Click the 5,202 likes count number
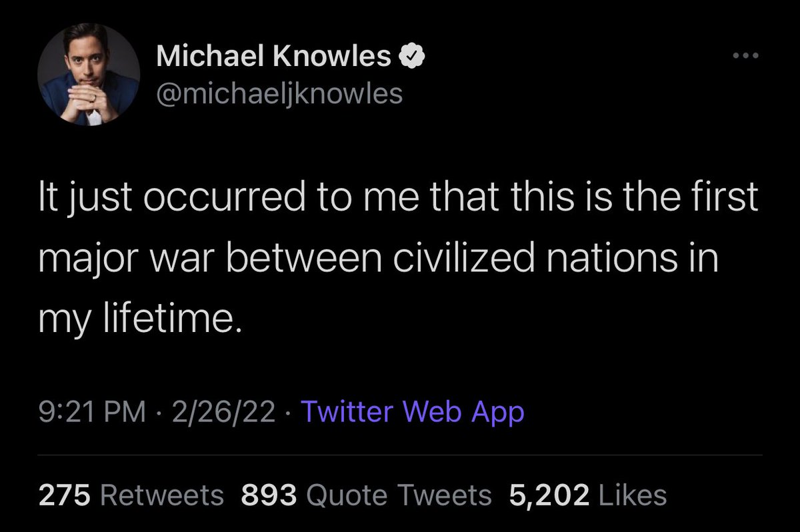800x532 pixels. coord(549,495)
